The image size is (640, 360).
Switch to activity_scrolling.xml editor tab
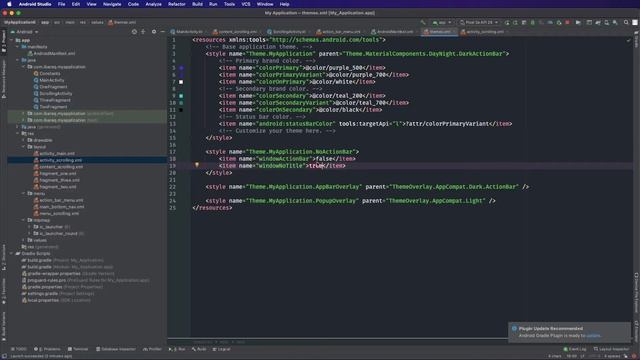pos(484,32)
